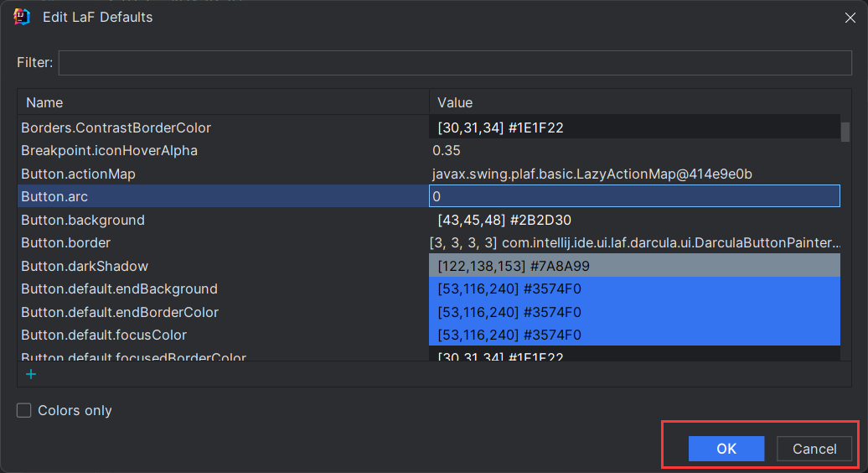Open the Button.darkShadow #7A8A99 color swatch
Image resolution: width=868 pixels, height=473 pixels.
click(x=634, y=266)
